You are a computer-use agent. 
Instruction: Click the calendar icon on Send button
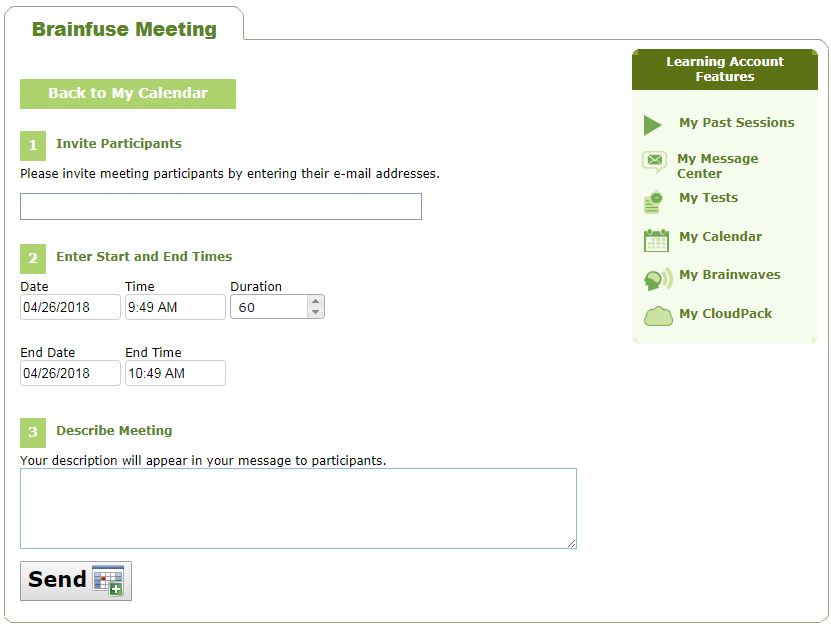(x=107, y=581)
